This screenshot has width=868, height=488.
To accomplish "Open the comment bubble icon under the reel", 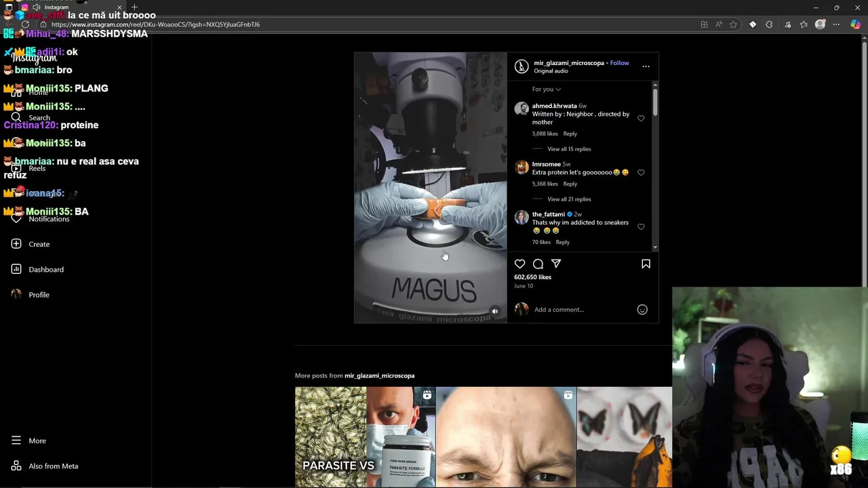I will coord(538,264).
